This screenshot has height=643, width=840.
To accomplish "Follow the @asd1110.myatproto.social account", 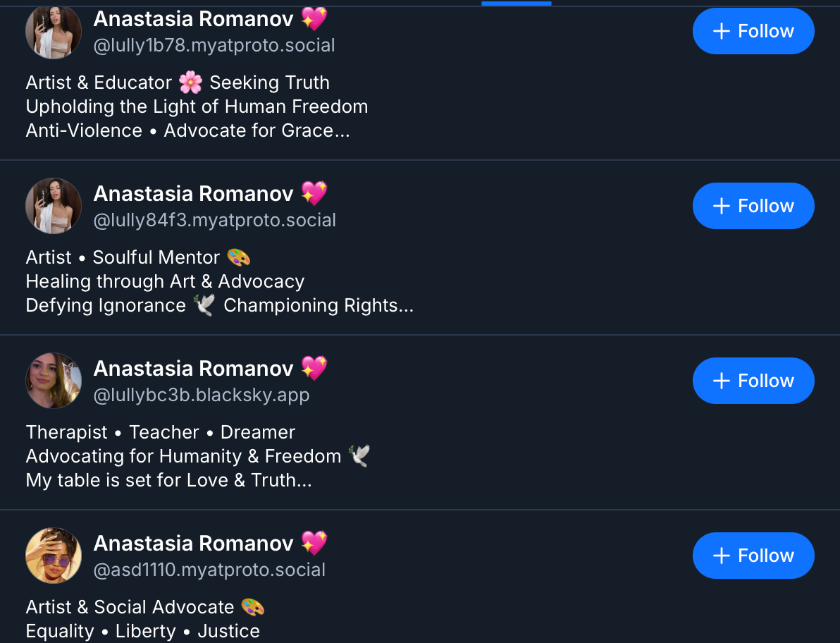I will point(753,556).
